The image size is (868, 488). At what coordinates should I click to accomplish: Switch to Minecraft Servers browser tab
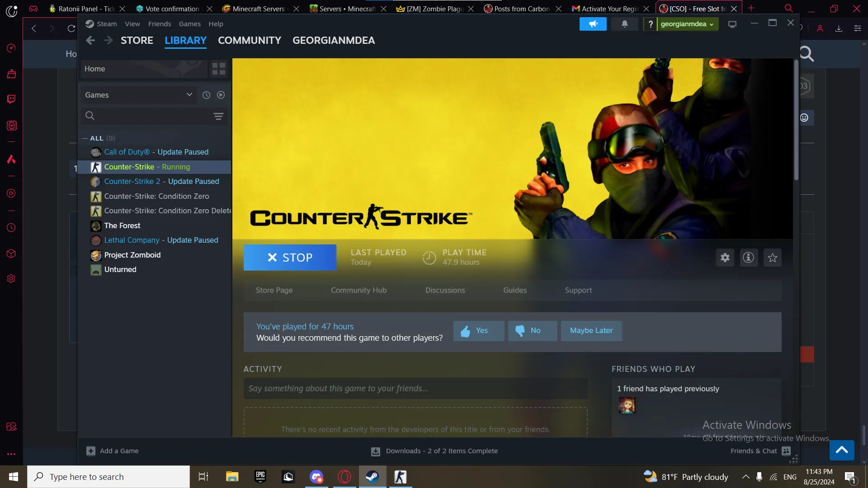(x=260, y=9)
